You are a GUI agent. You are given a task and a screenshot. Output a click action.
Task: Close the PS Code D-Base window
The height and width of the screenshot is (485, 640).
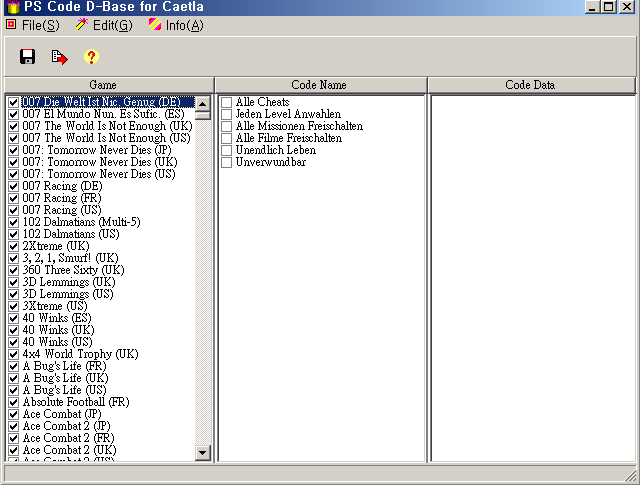tap(627, 7)
